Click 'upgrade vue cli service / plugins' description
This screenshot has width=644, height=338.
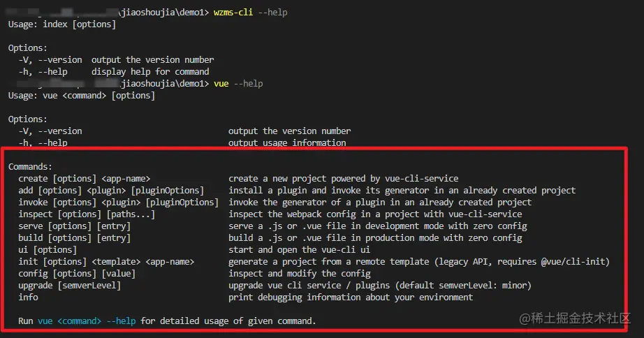tap(380, 286)
